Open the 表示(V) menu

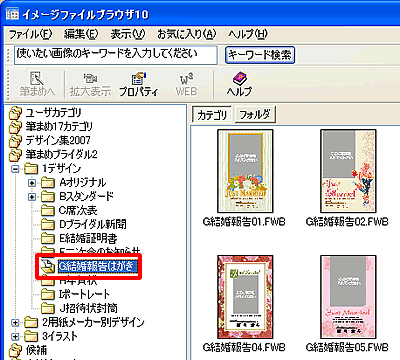click(128, 34)
